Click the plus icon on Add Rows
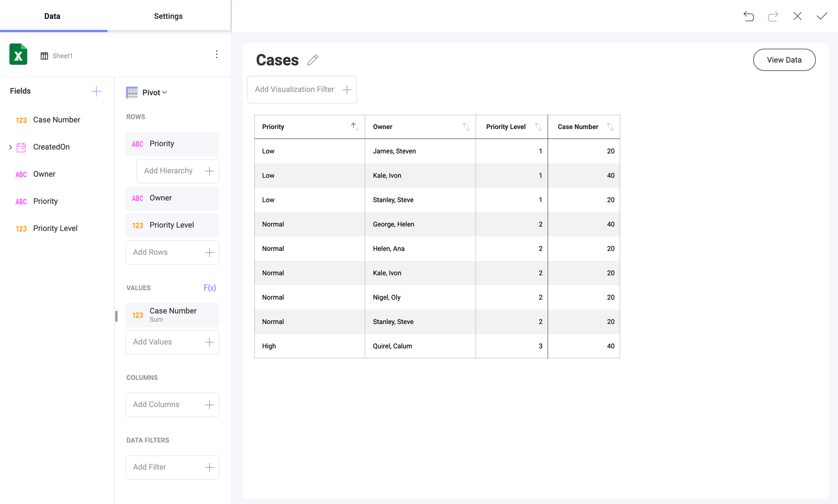Image resolution: width=838 pixels, height=504 pixels. pos(209,253)
